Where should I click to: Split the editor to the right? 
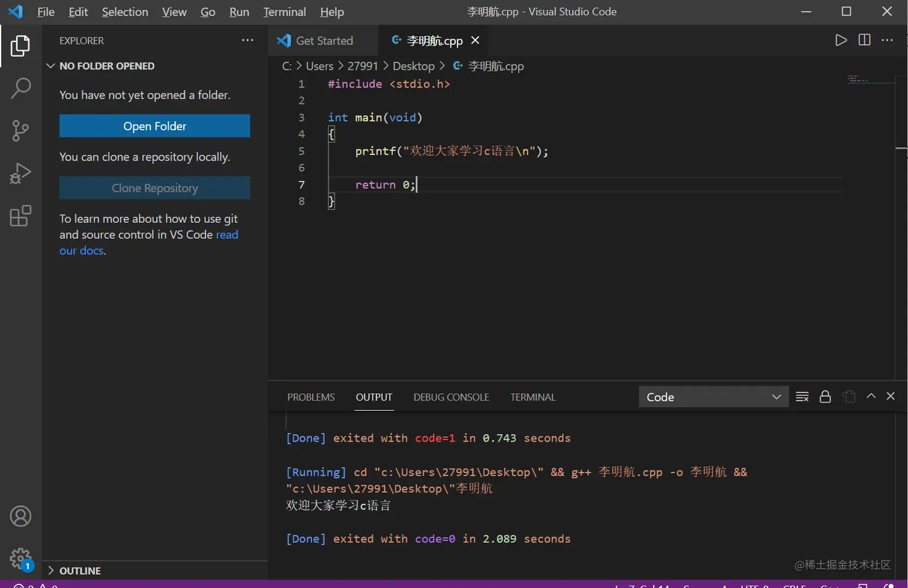(x=864, y=40)
